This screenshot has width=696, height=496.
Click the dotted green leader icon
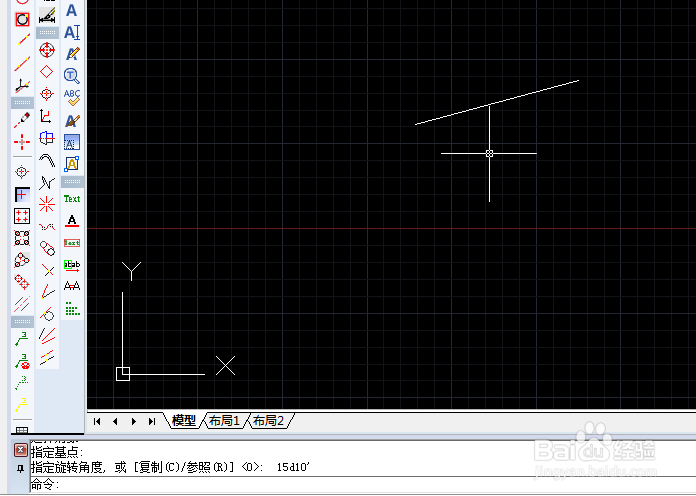[x=21, y=383]
